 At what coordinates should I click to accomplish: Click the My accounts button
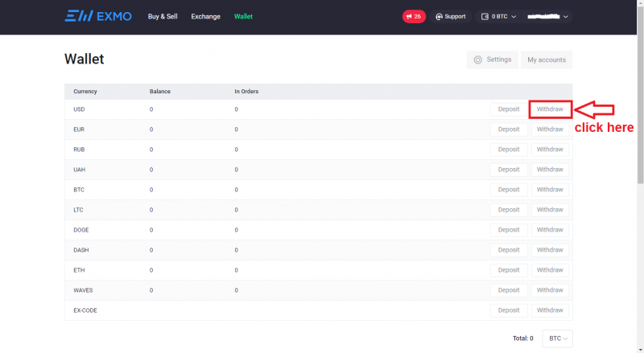[547, 60]
